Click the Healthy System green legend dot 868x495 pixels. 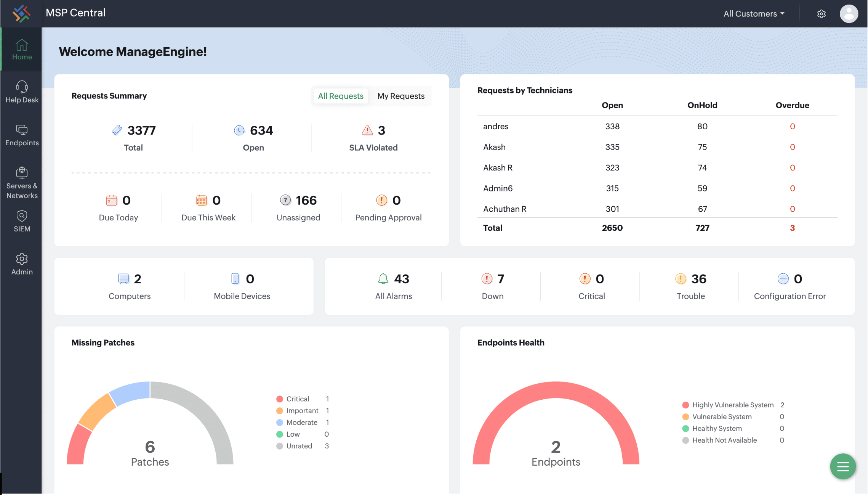pos(685,429)
